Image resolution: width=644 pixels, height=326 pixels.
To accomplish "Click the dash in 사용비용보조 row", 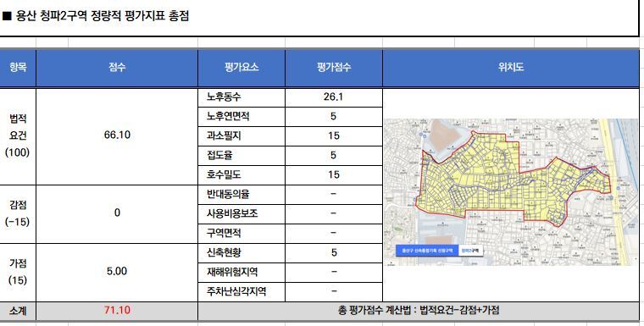I will click(334, 214).
